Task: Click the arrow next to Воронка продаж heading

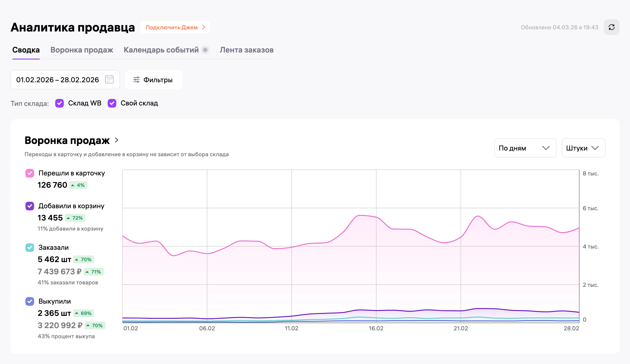Action: (x=117, y=140)
